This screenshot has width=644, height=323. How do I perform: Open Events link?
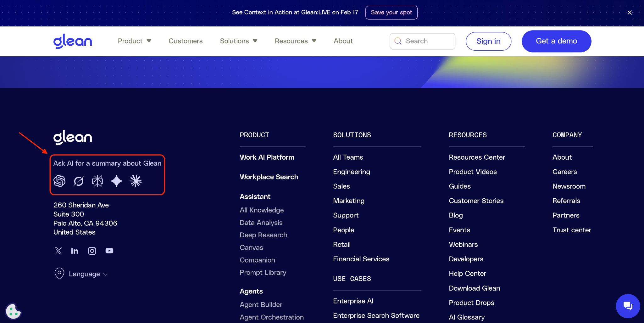click(459, 230)
